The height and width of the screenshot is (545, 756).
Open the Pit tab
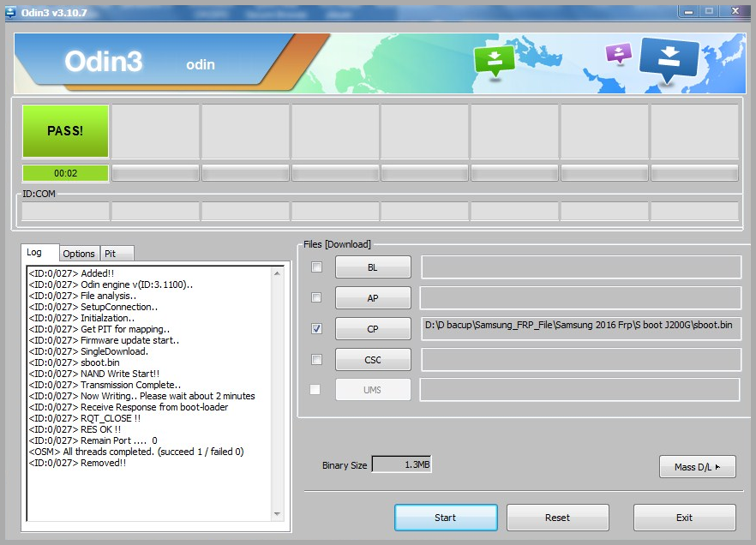[x=117, y=254]
